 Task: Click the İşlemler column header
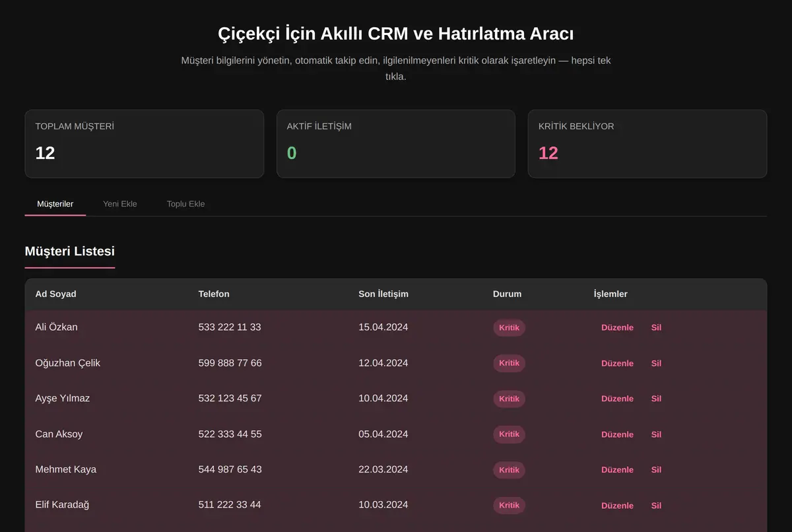pos(610,294)
